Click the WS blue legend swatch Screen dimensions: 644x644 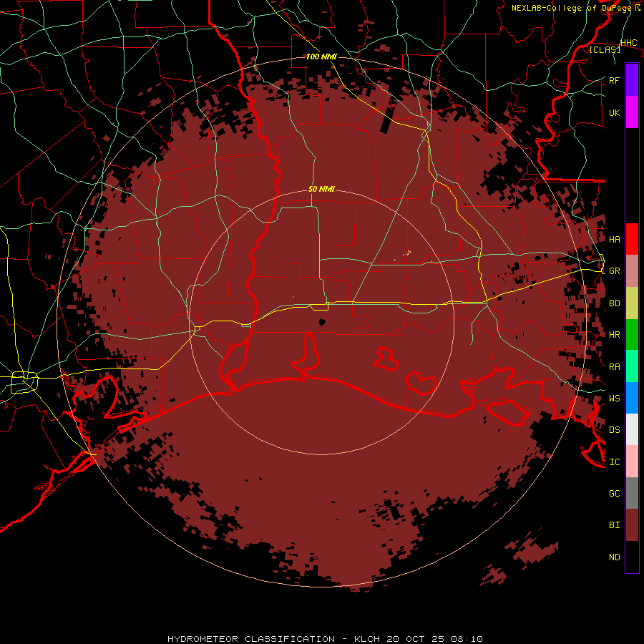click(632, 398)
